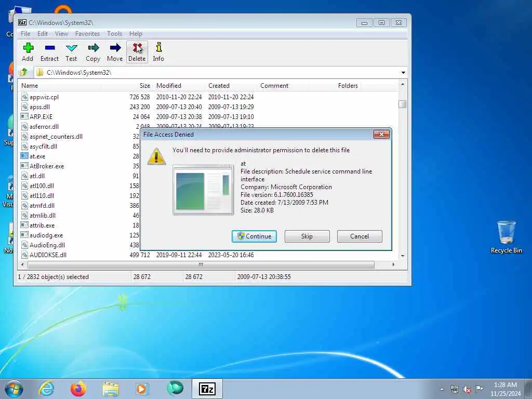Close the File Access Denied dialog

(x=381, y=135)
